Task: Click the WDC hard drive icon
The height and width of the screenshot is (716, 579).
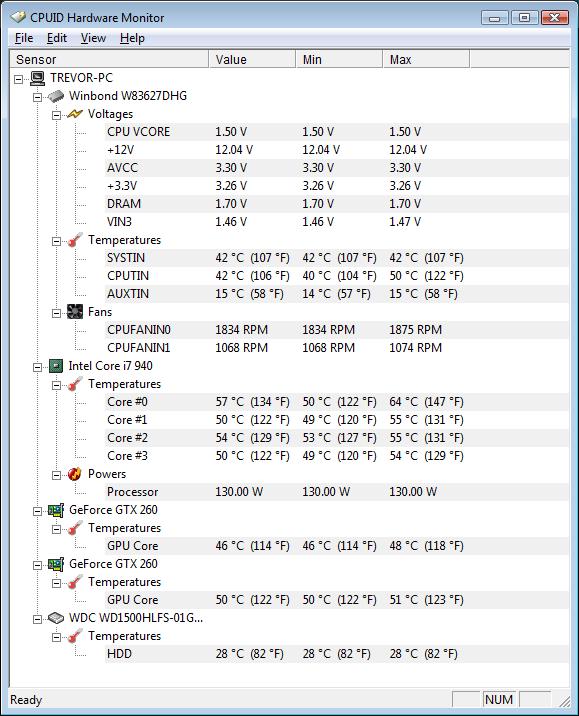Action: (56, 618)
